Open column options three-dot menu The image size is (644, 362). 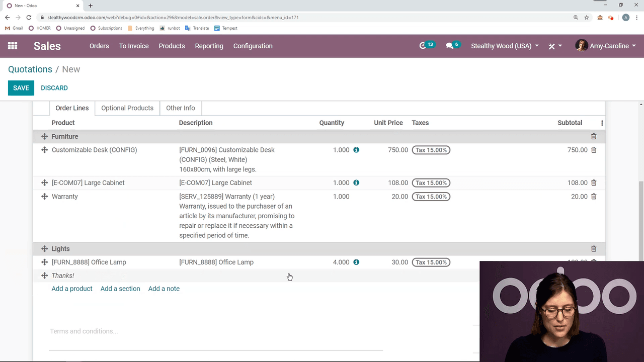point(602,123)
